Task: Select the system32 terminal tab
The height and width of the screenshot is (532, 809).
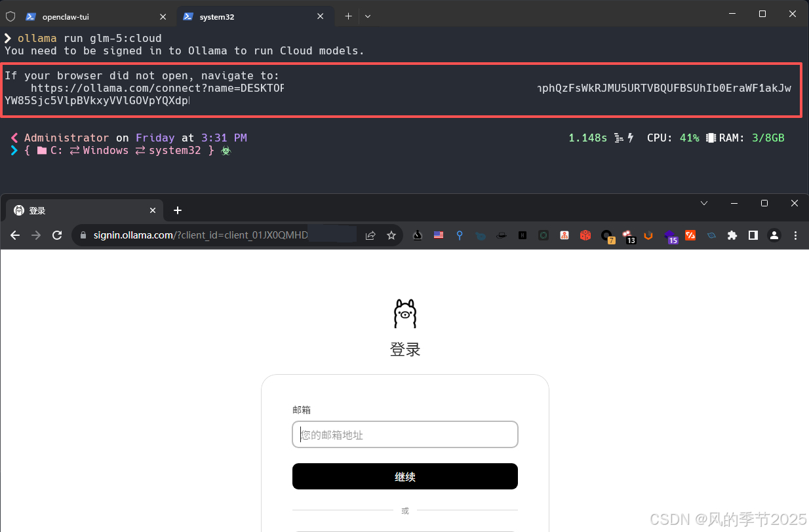Action: click(254, 16)
